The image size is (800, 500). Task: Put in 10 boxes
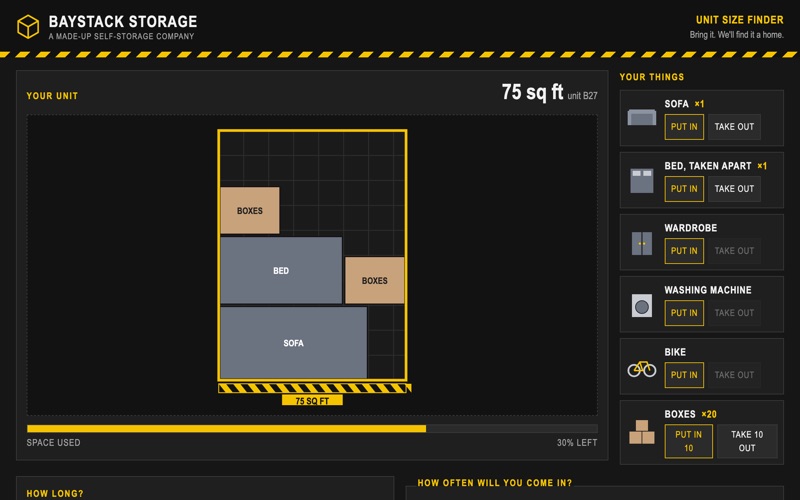(688, 441)
